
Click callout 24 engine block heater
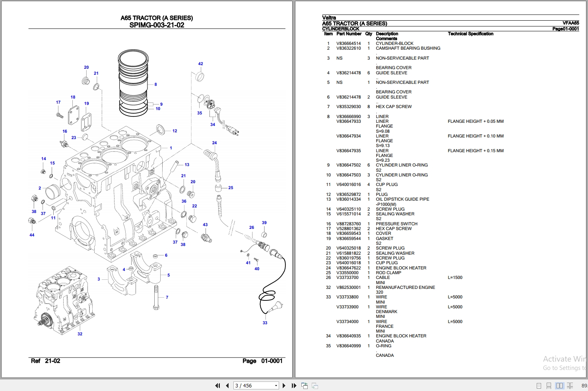[x=214, y=143]
